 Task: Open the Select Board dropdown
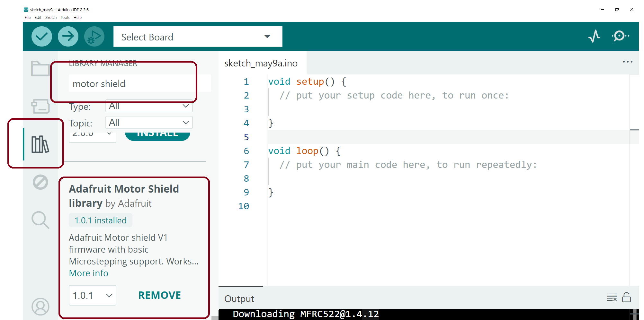198,37
